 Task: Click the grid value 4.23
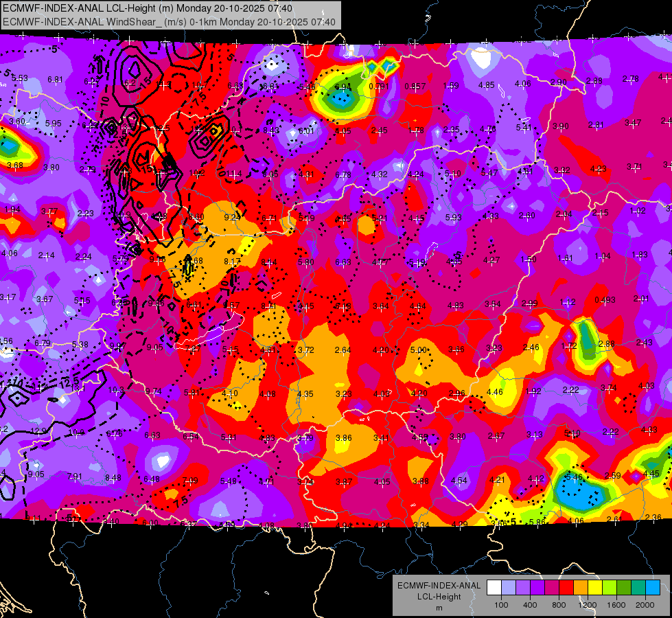[599, 168]
